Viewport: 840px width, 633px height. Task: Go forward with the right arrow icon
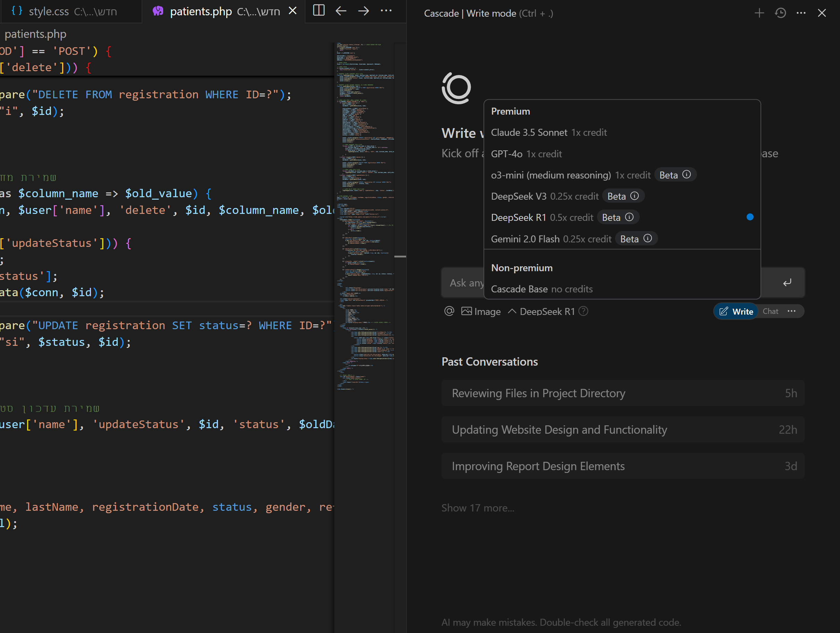click(363, 11)
